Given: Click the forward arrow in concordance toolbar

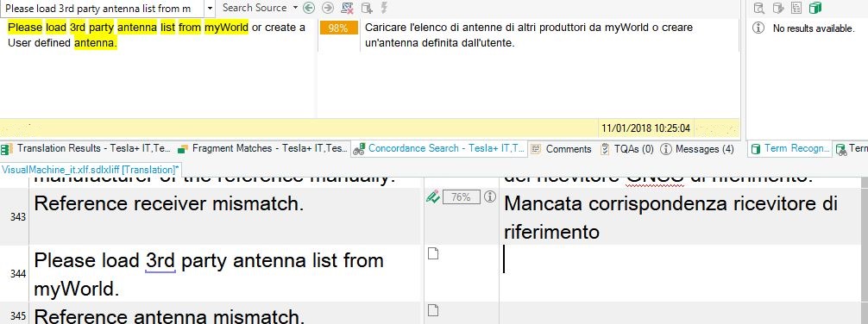Looking at the screenshot, I should (328, 8).
